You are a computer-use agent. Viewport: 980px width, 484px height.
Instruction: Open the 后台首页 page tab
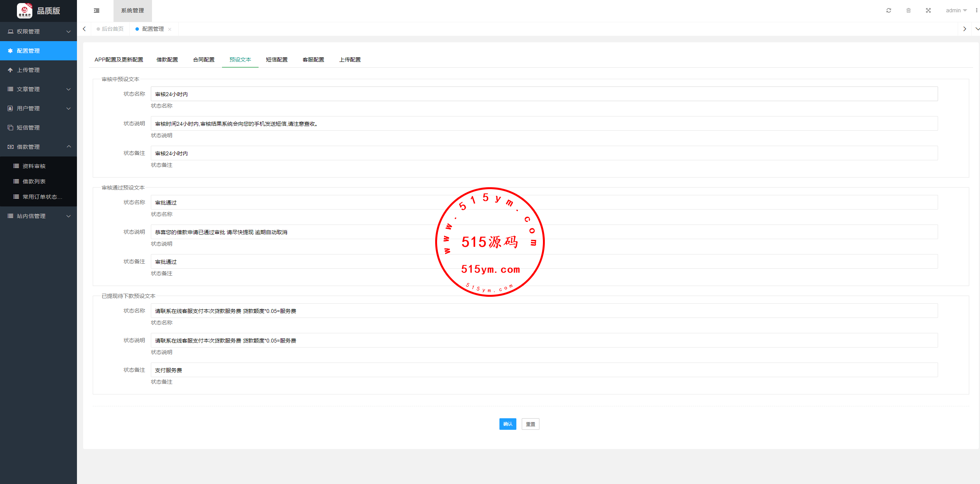click(112, 29)
